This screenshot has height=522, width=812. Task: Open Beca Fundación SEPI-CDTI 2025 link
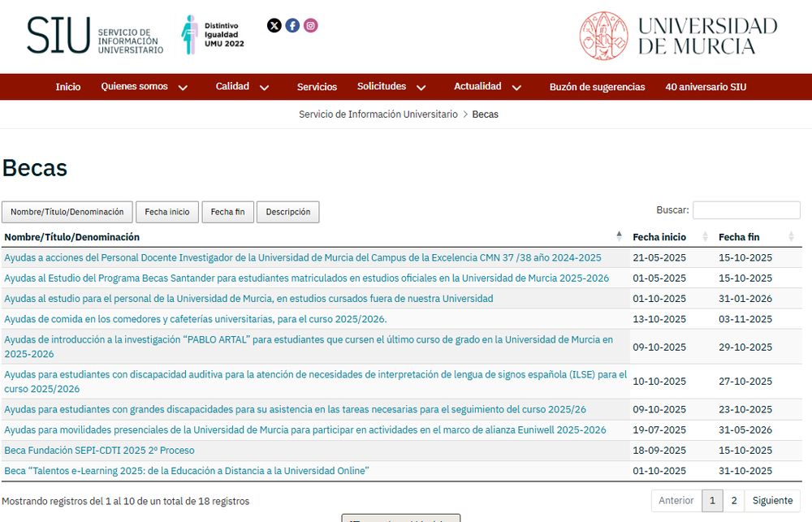[x=99, y=451]
